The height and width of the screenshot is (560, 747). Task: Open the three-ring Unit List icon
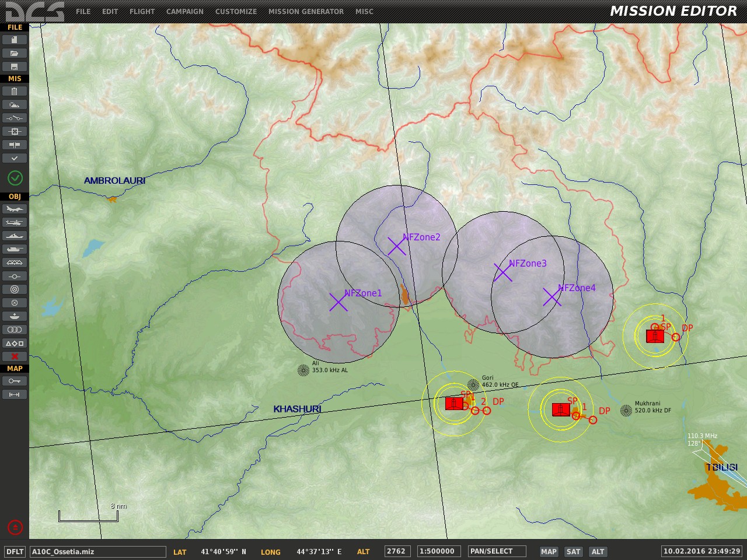click(x=15, y=330)
